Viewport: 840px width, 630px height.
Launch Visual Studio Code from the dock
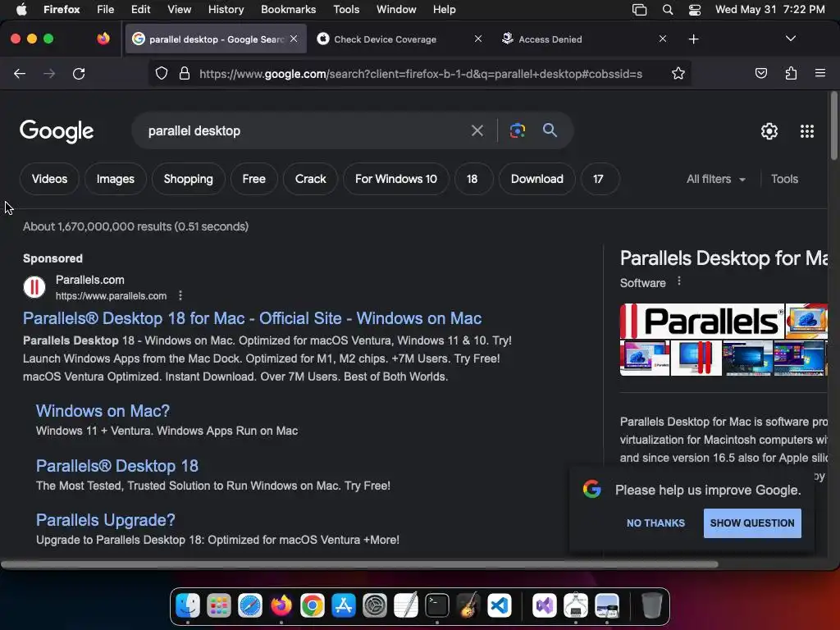(500, 606)
